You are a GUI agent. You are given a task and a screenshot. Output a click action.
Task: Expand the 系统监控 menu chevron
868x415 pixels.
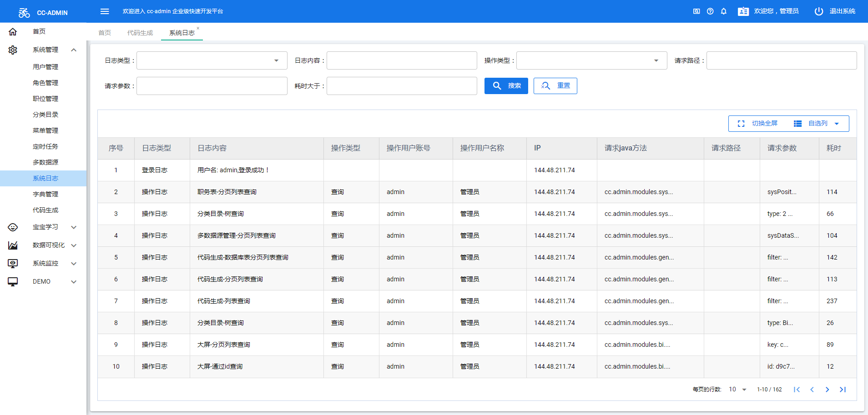coord(74,264)
